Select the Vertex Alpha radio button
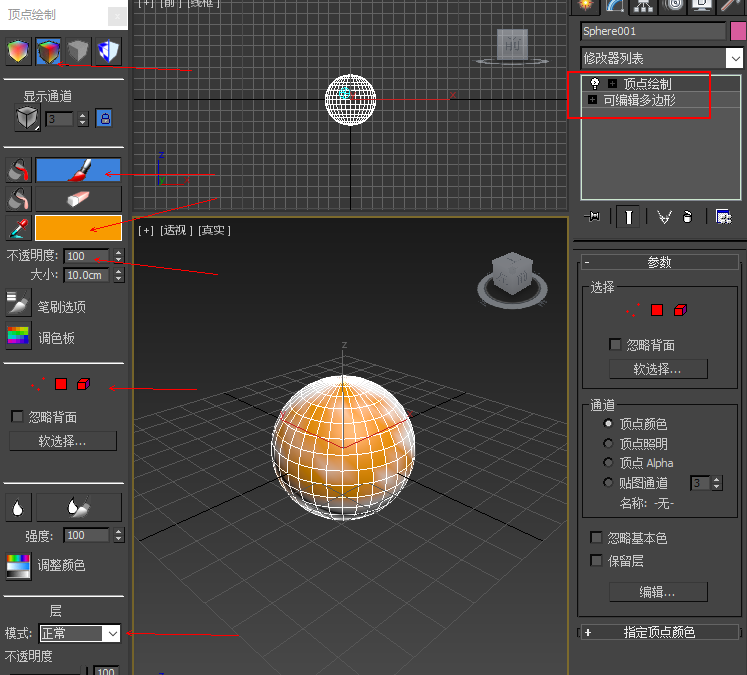 tap(608, 463)
